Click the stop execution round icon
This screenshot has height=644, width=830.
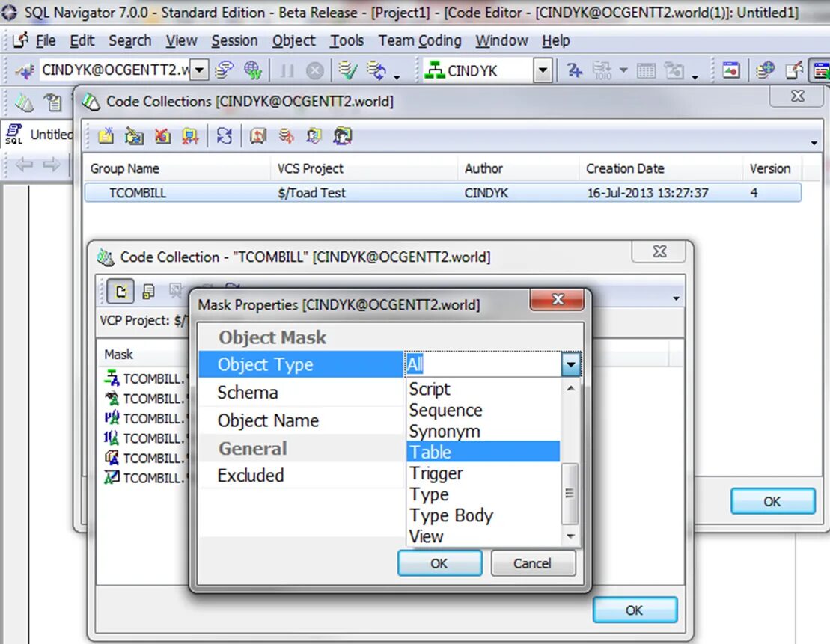[x=315, y=70]
